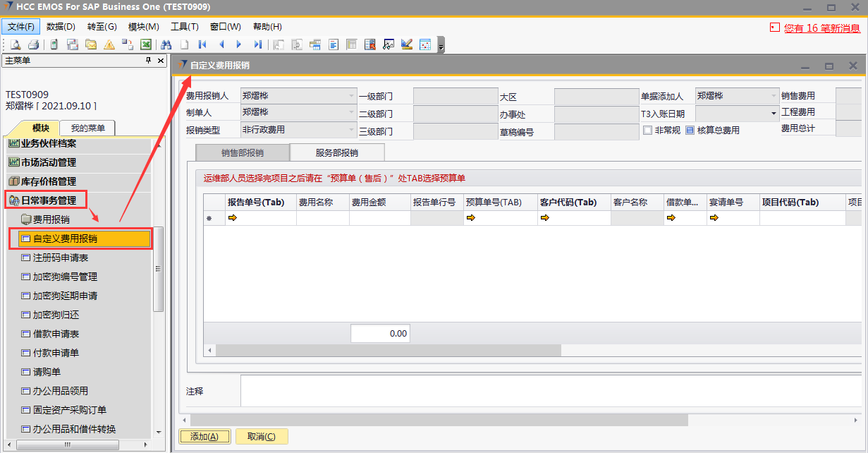Screen dimensions: 868x453
Task: Open the 费用报销人 dropdown
Action: [x=350, y=96]
